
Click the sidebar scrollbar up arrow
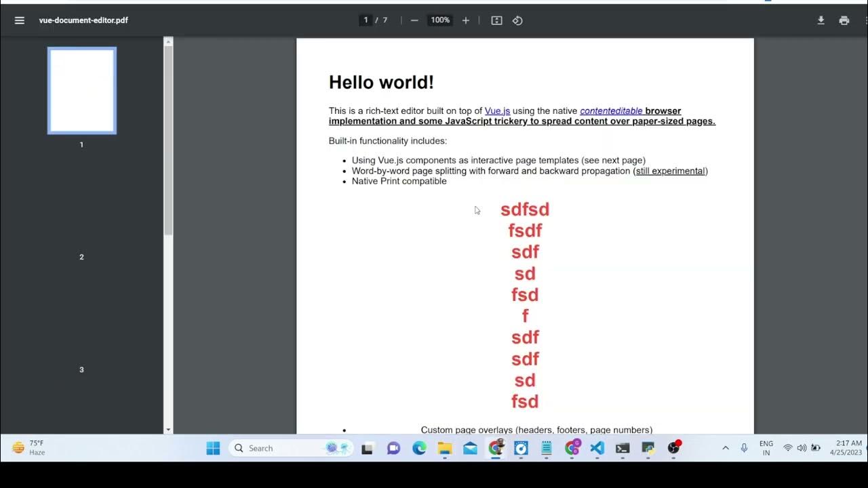pos(169,42)
